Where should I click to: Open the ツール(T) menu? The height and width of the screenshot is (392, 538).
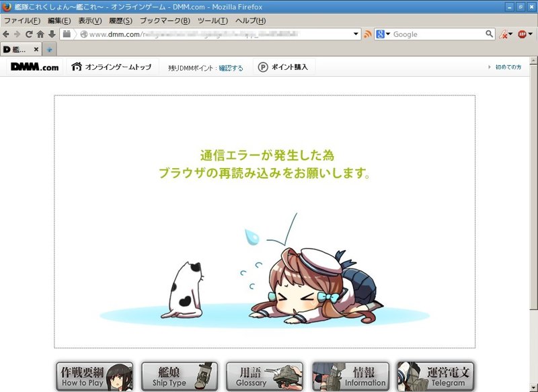tap(213, 21)
